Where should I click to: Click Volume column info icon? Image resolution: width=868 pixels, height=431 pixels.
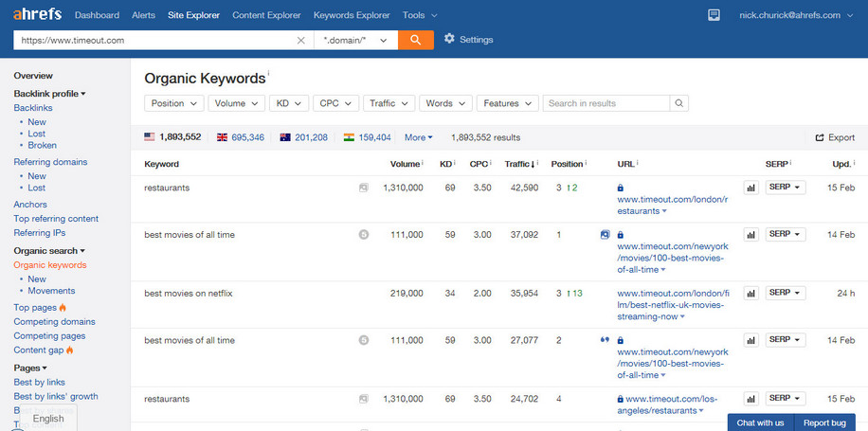(x=423, y=163)
